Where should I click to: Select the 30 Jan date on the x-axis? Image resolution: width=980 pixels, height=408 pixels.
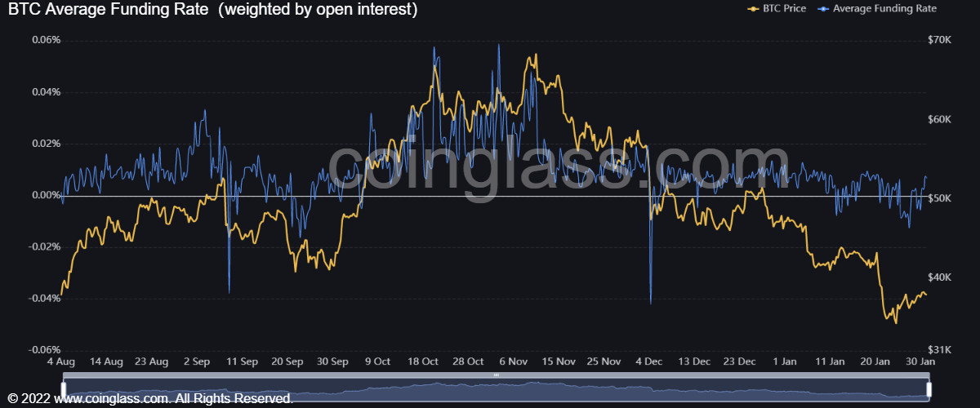(x=921, y=360)
